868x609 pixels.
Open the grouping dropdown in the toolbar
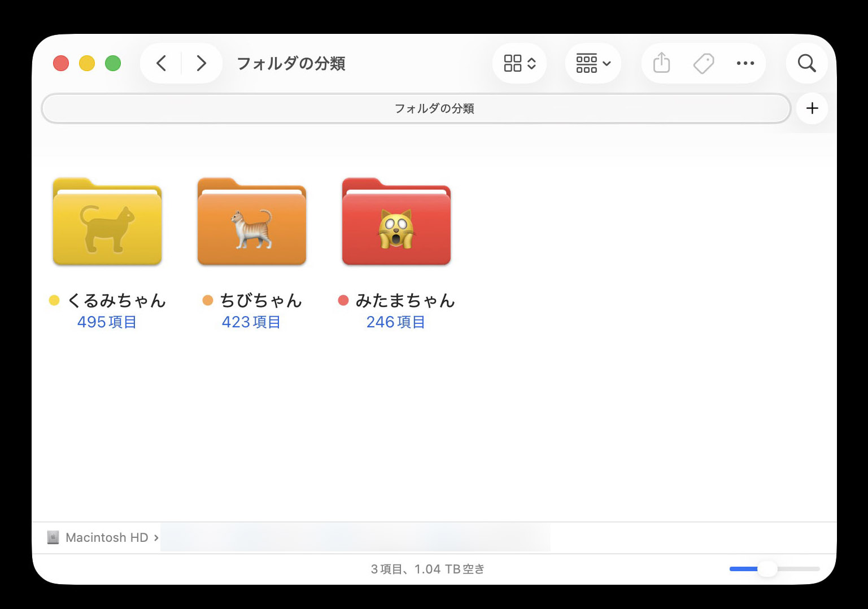coord(592,63)
